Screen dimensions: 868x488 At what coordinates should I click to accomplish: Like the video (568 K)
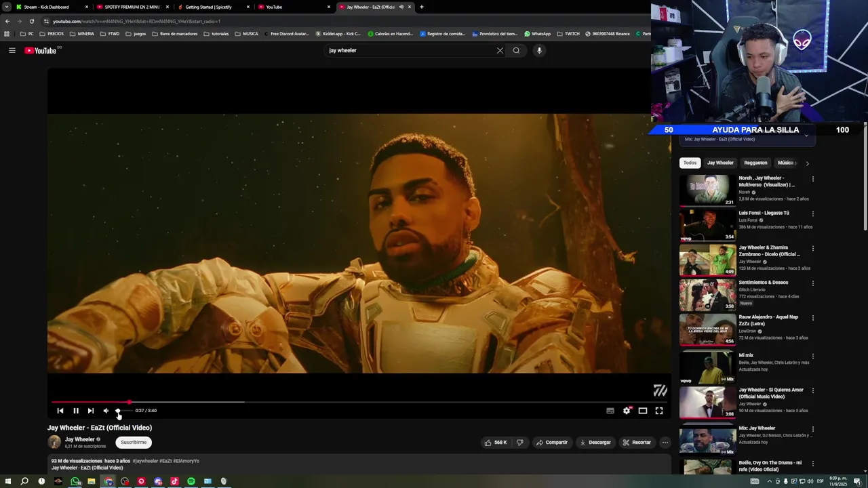[x=495, y=443]
